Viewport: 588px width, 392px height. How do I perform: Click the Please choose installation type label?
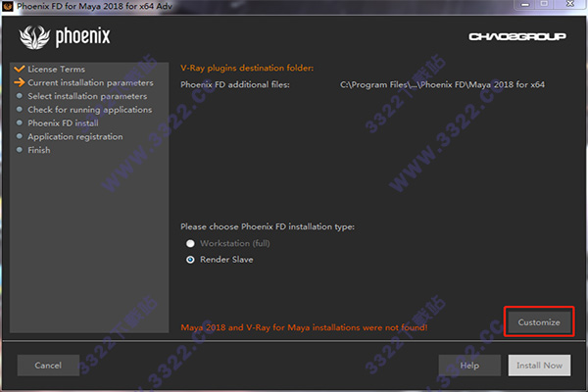[x=268, y=227]
